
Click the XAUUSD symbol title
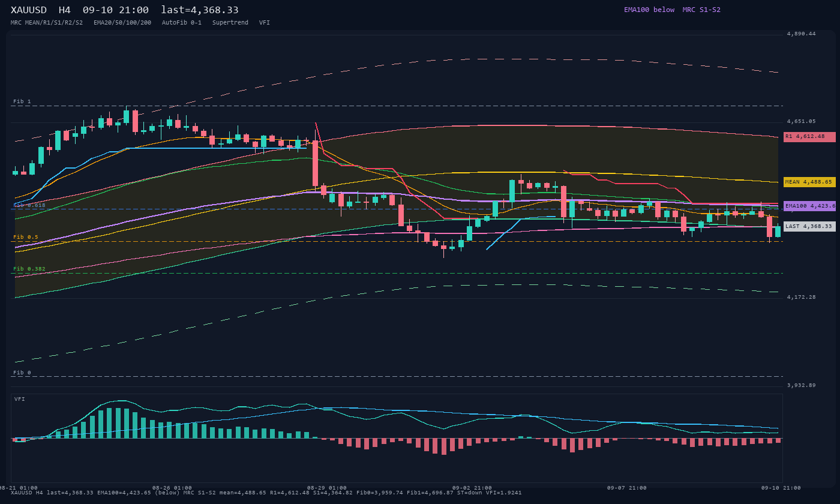(x=31, y=10)
